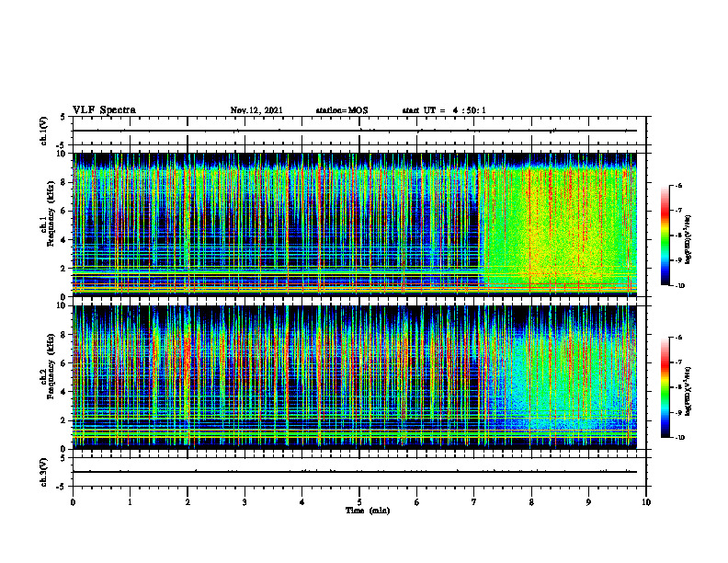Click the '6' kHz tick on ch.1 axis
Image resolution: width=728 pixels, height=563 pixels.
[64, 212]
